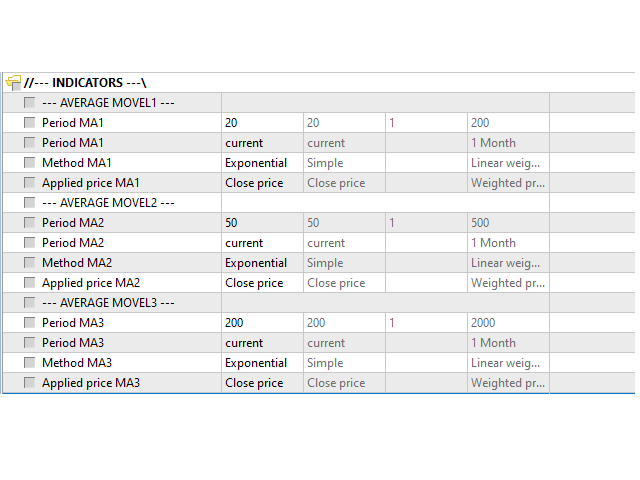This screenshot has height=480, width=640.
Task: Check the Applied price MA2 checkbox
Action: (29, 282)
